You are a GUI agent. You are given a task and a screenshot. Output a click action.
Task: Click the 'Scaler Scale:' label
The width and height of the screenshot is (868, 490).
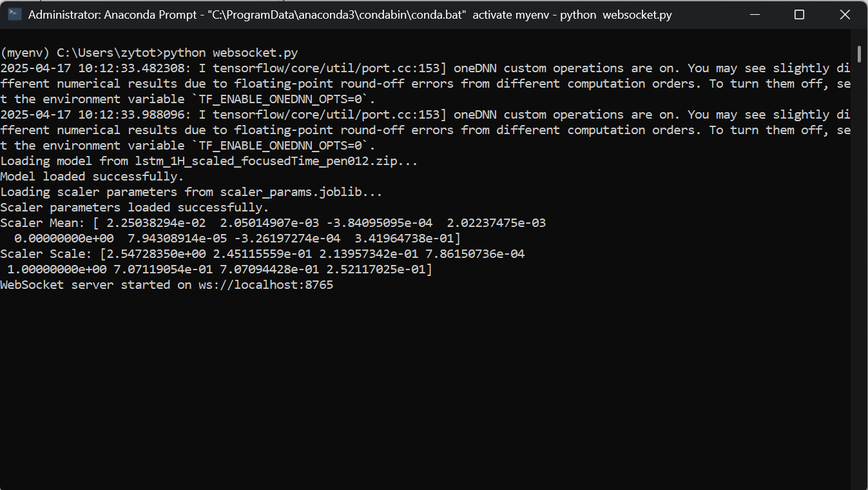[46, 253]
